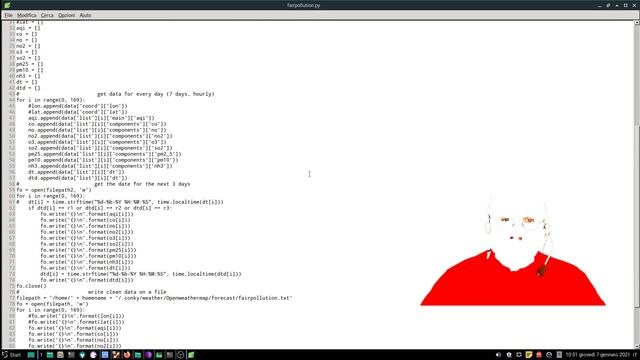Click the green leaf Leafpad taskbar entry

point(191,355)
